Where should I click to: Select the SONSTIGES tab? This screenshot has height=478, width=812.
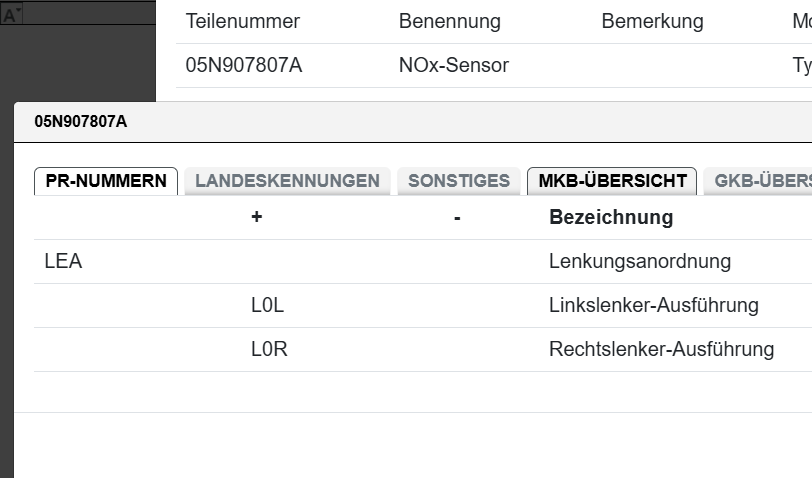(459, 181)
